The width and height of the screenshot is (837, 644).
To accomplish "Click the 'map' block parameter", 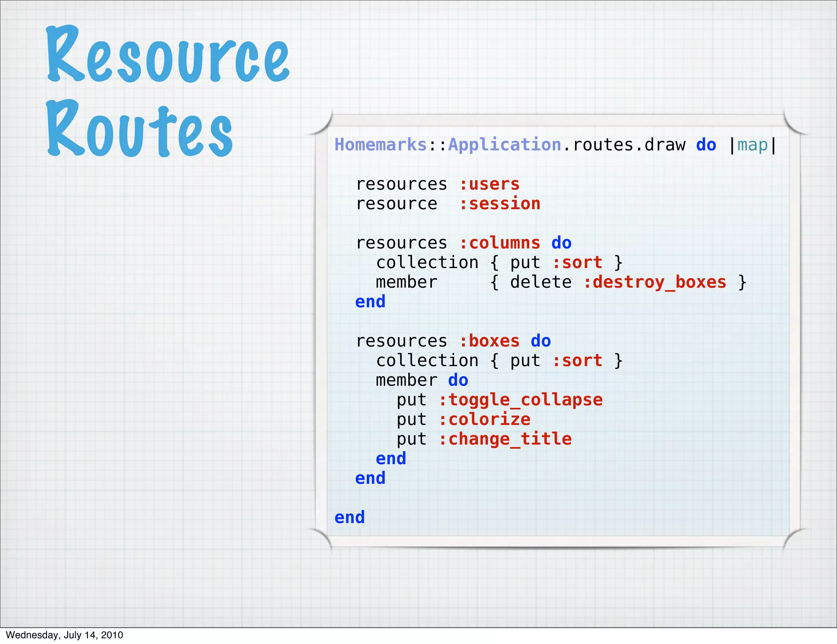I will click(x=752, y=145).
